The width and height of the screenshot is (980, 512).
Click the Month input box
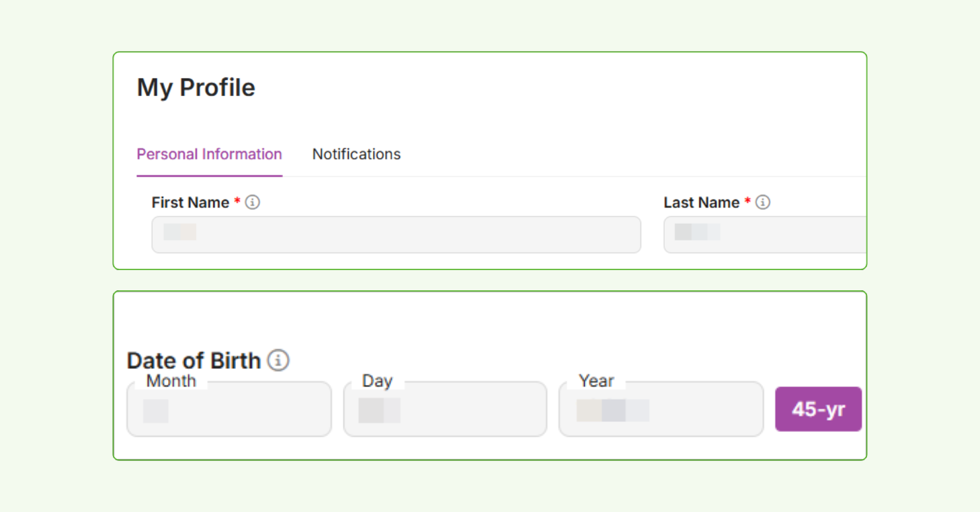coord(229,409)
